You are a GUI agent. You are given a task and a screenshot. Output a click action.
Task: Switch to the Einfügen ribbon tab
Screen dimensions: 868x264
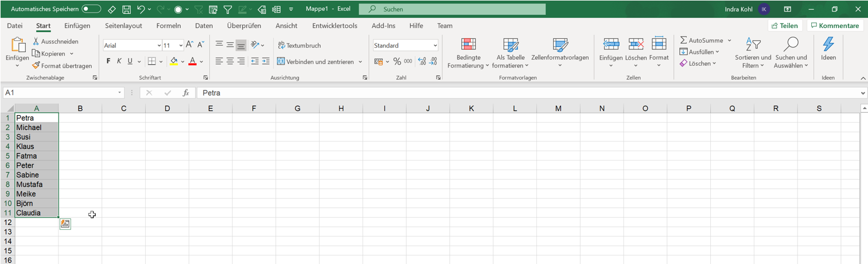click(77, 26)
